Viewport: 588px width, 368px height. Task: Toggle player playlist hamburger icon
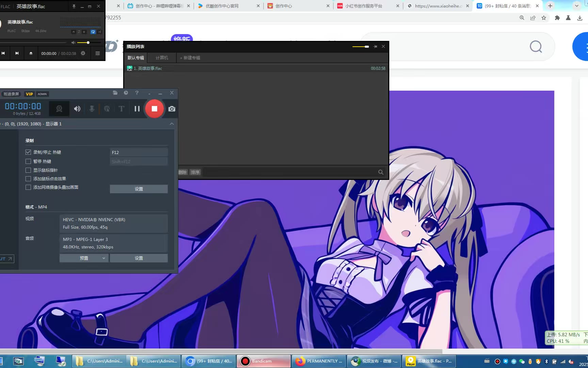(98, 53)
